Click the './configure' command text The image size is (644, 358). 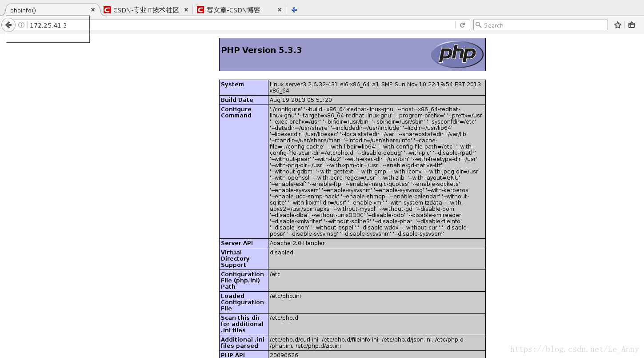(x=376, y=172)
